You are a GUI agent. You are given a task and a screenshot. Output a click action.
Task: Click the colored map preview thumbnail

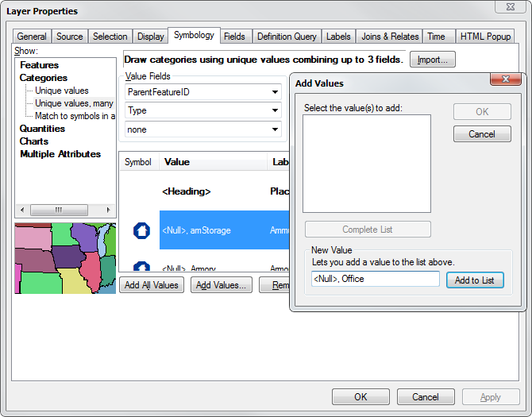[65, 258]
